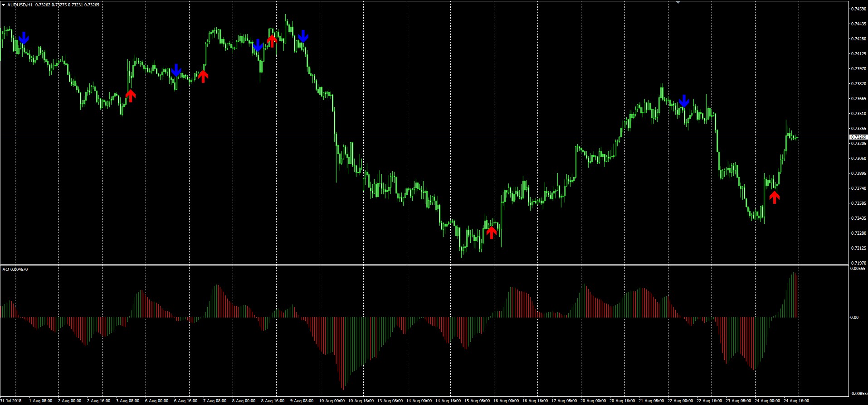Select the lowest red up arrow at chart bottom
The image size is (868, 405).
coord(492,233)
